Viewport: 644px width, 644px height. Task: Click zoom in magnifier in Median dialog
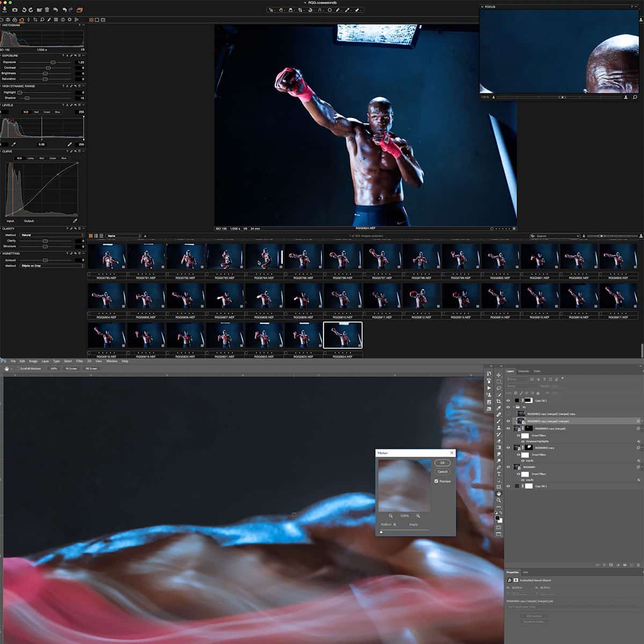point(418,516)
